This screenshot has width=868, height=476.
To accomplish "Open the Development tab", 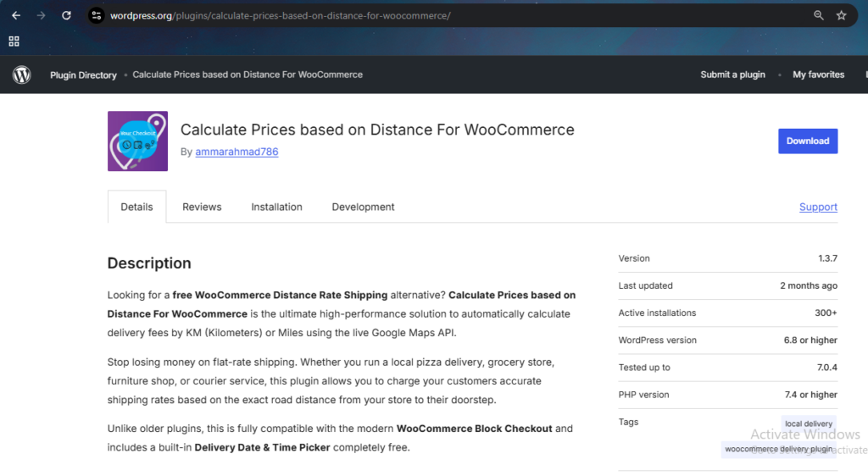I will [363, 207].
